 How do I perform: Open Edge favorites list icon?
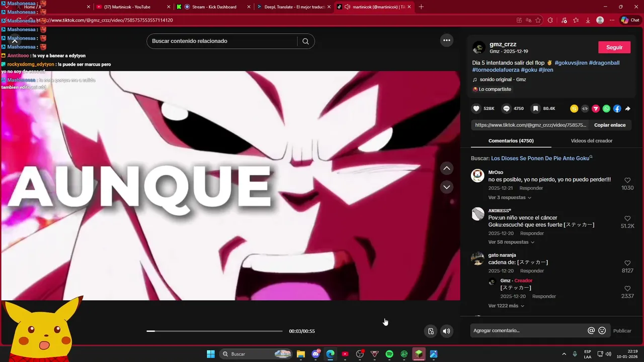pyautogui.click(x=576, y=20)
